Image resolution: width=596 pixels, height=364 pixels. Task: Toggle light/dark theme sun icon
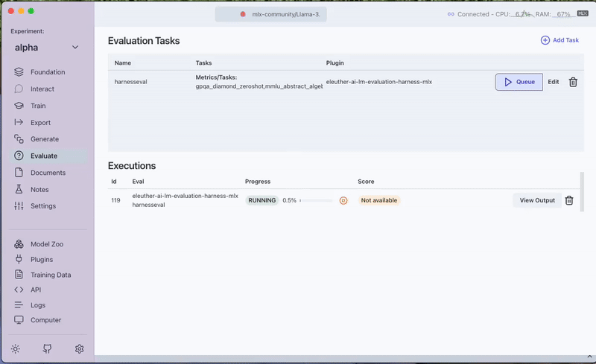pyautogui.click(x=16, y=348)
